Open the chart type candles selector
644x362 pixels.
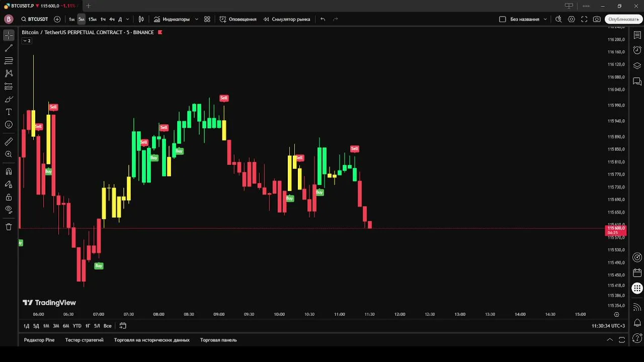141,19
